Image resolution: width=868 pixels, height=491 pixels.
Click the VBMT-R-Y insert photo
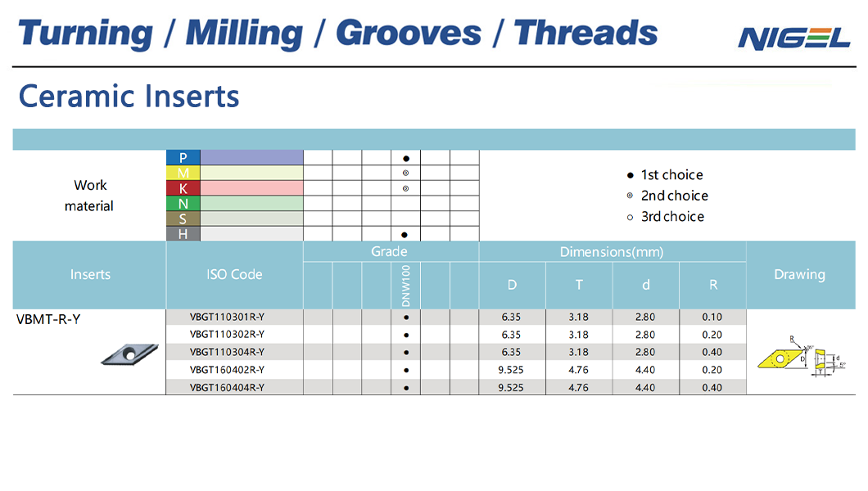coord(129,354)
